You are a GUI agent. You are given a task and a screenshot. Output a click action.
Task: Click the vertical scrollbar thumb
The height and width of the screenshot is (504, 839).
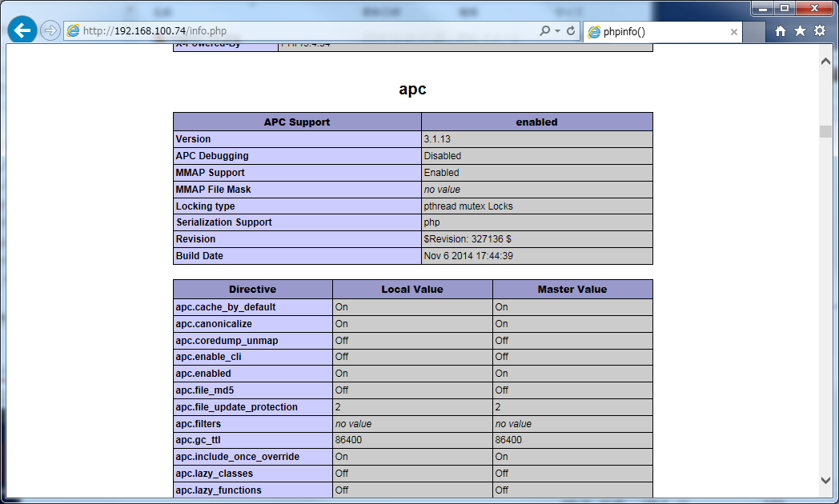pyautogui.click(x=825, y=132)
